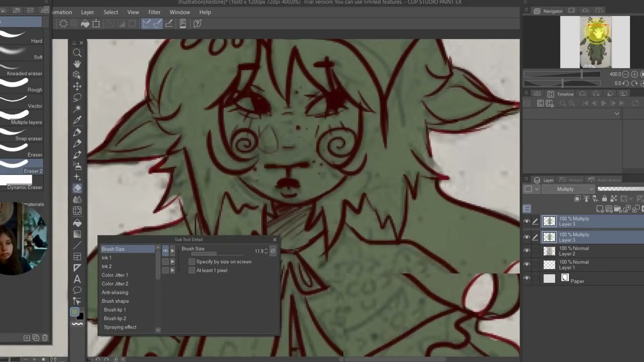
Task: Open the layer palette color dropdown
Action: point(531,189)
